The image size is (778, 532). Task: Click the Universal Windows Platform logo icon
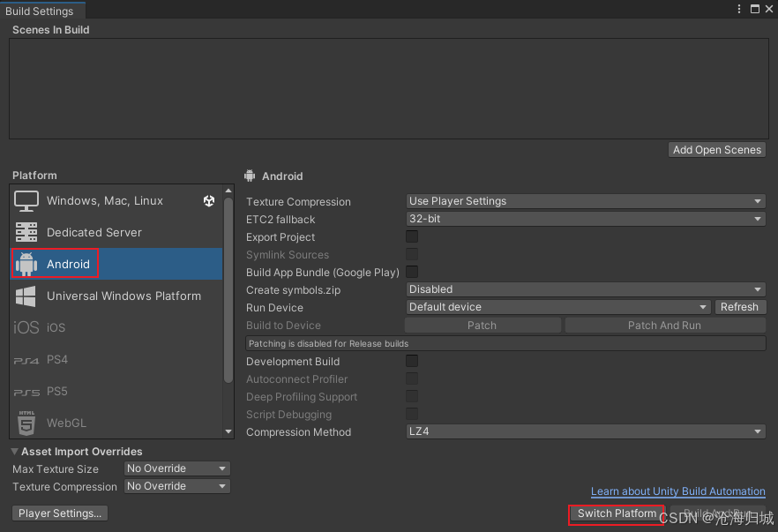click(x=26, y=296)
